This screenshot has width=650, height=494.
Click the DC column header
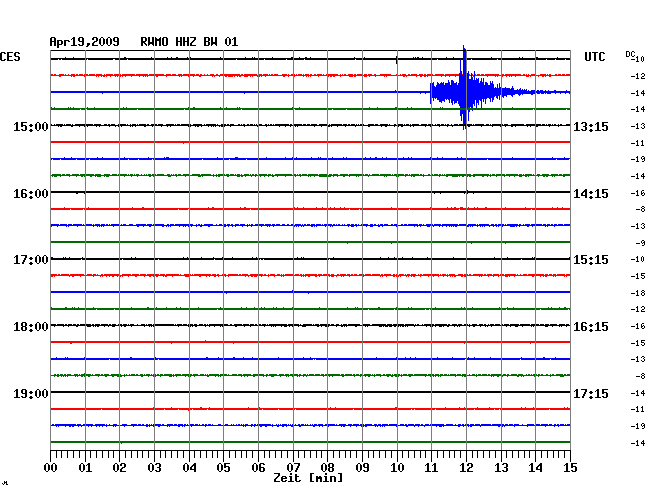[x=630, y=54]
